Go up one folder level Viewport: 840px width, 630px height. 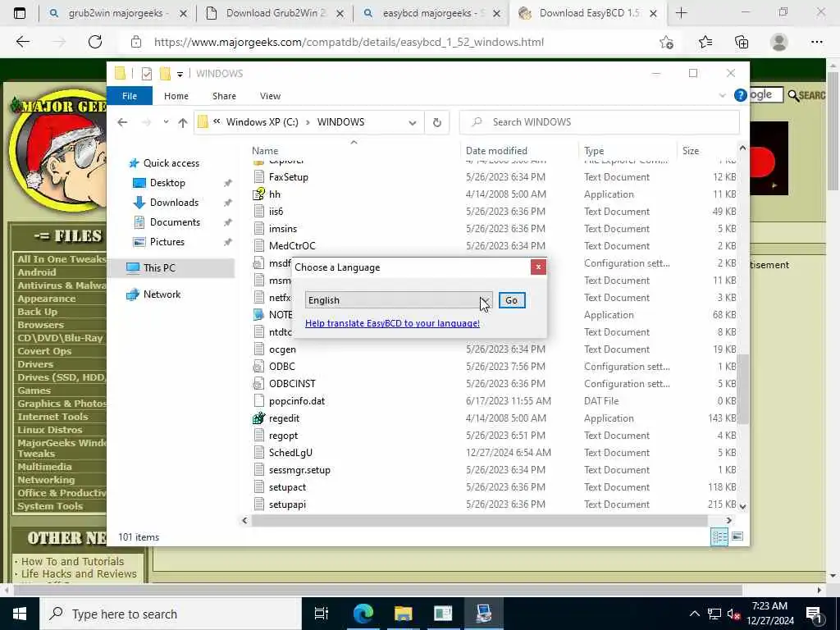tap(183, 123)
